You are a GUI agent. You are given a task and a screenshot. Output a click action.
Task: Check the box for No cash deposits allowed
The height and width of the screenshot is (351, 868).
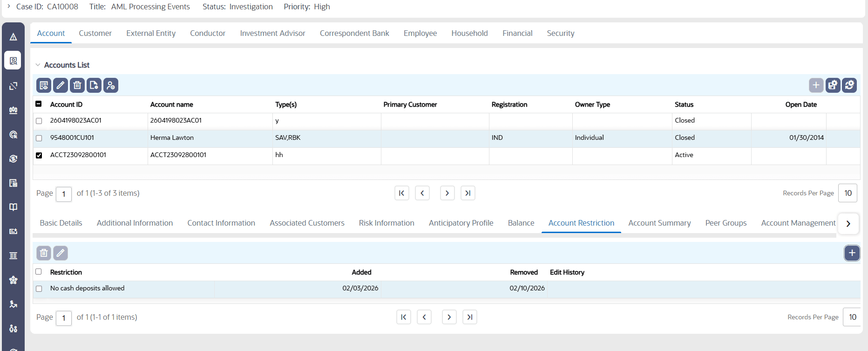click(39, 289)
